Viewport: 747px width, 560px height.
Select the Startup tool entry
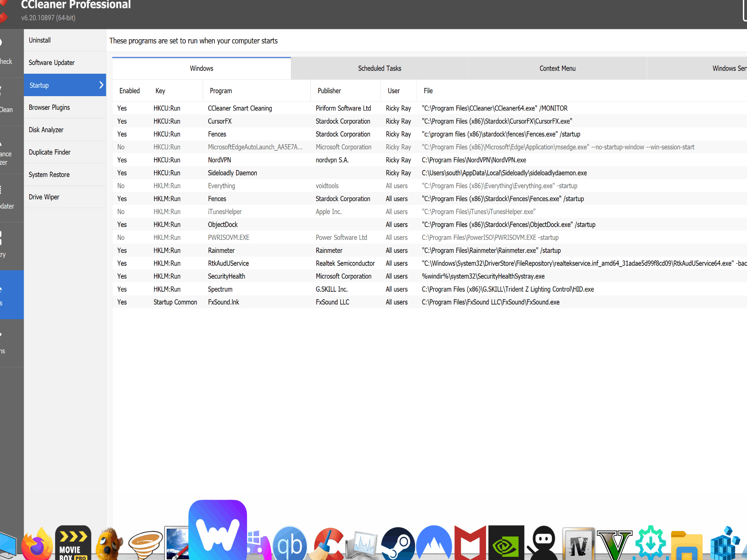(x=65, y=85)
